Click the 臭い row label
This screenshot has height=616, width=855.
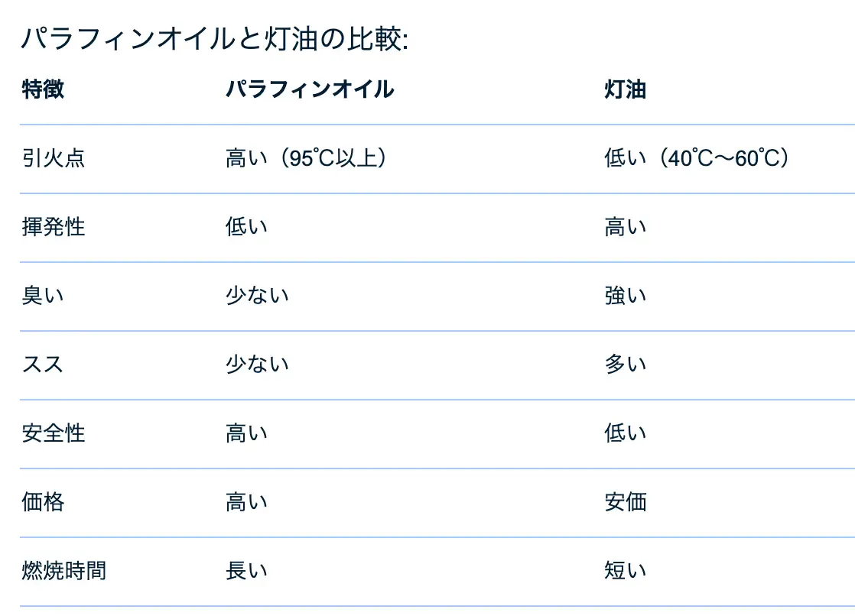pos(43,296)
